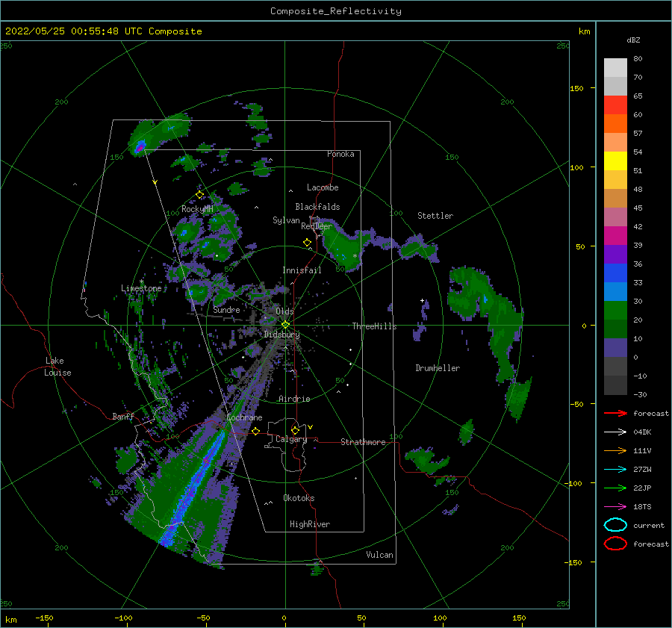This screenshot has width=672, height=628.
Task: Select the Lacombe label
Action: point(323,187)
